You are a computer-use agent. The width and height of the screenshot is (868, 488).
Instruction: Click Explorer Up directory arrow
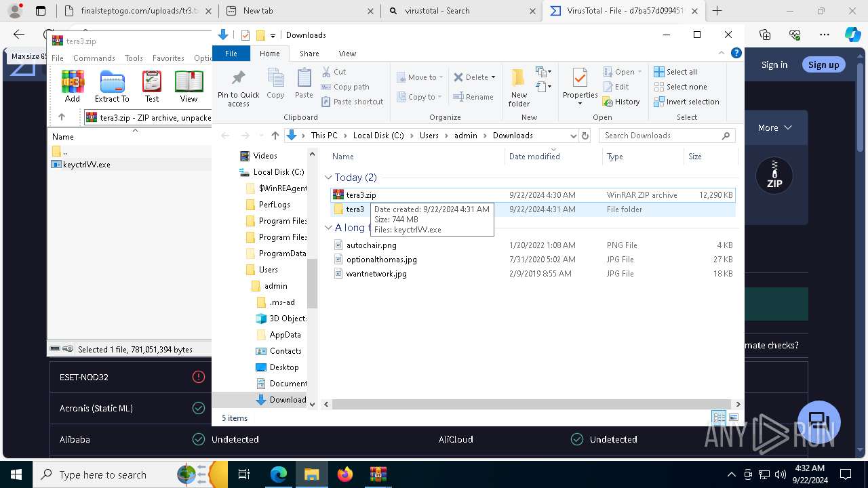(275, 136)
